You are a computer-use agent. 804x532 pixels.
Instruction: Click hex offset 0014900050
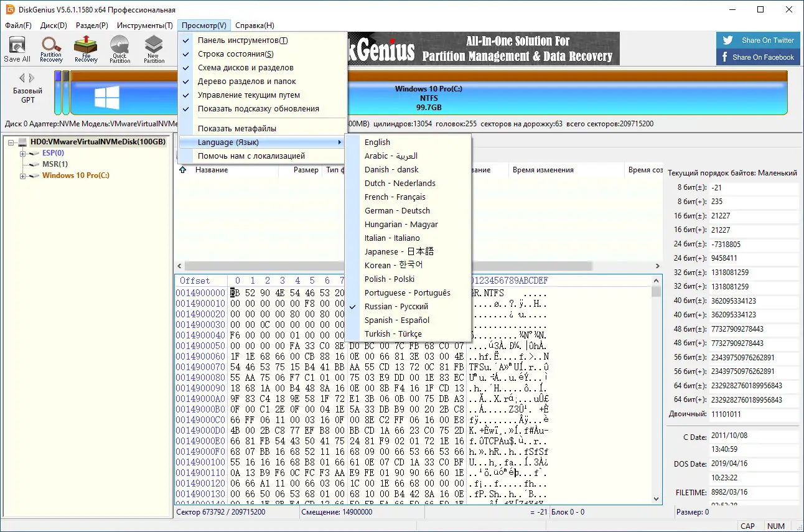200,346
